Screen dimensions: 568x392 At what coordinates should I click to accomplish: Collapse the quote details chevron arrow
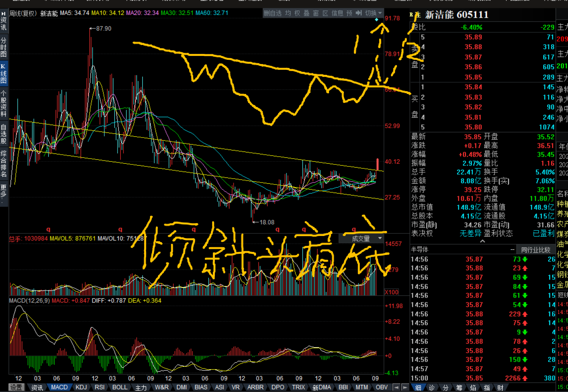tap(482, 241)
